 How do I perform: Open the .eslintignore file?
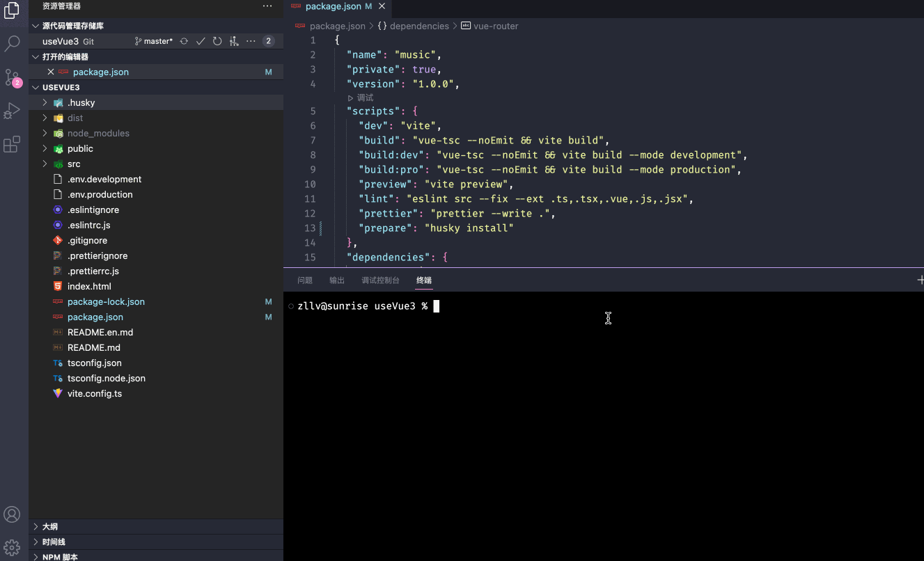(x=156, y=210)
